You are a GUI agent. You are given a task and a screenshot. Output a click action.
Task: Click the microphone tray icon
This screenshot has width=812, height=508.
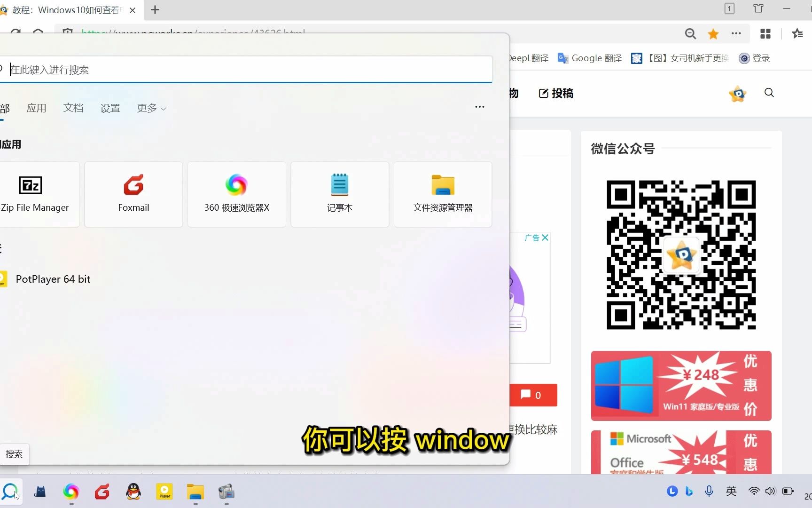coord(709,491)
